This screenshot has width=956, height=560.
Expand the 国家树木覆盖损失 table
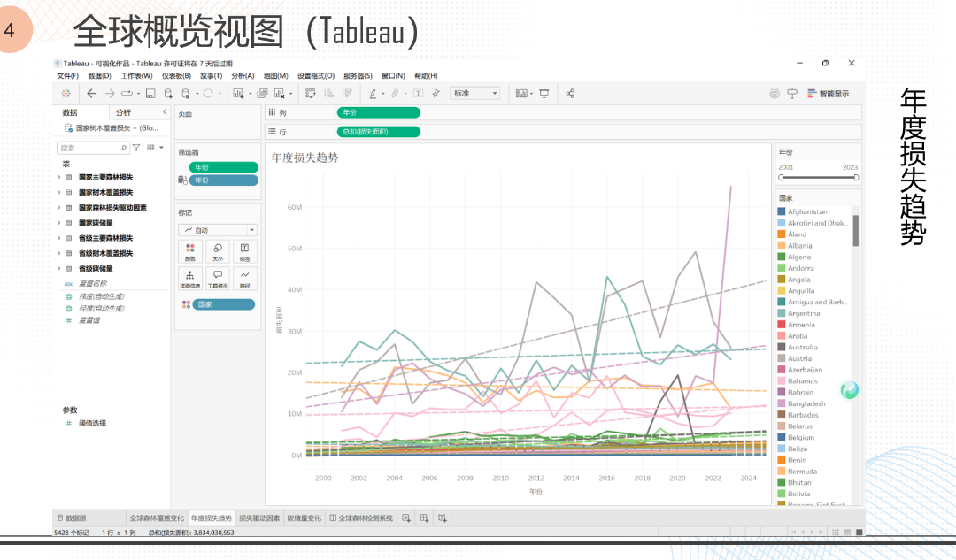pyautogui.click(x=59, y=193)
